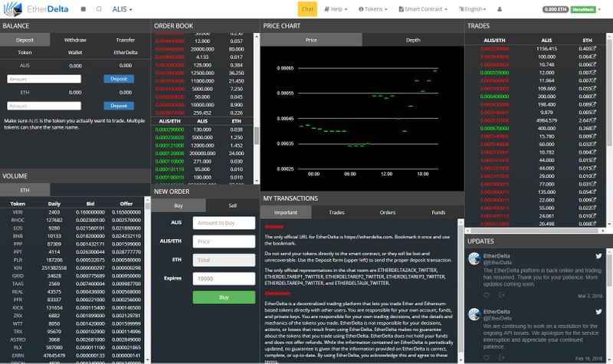This screenshot has width=613, height=364.
Task: Show the Depth chart tab
Action: 413,40
